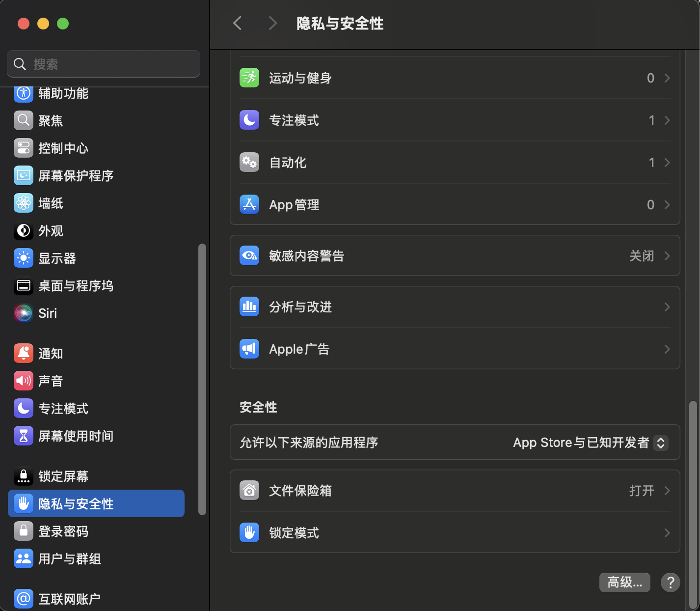
Task: Click the 运动与健身 running figure icon
Action: click(249, 78)
